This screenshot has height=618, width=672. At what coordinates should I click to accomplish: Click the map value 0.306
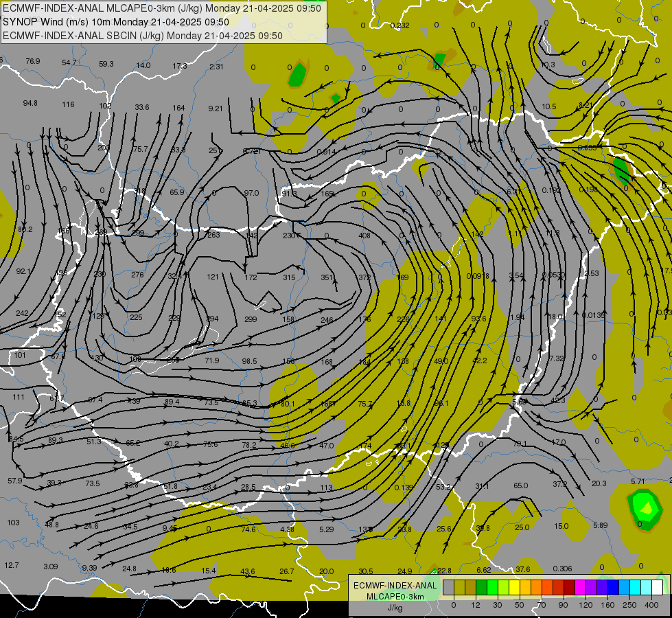(562, 569)
